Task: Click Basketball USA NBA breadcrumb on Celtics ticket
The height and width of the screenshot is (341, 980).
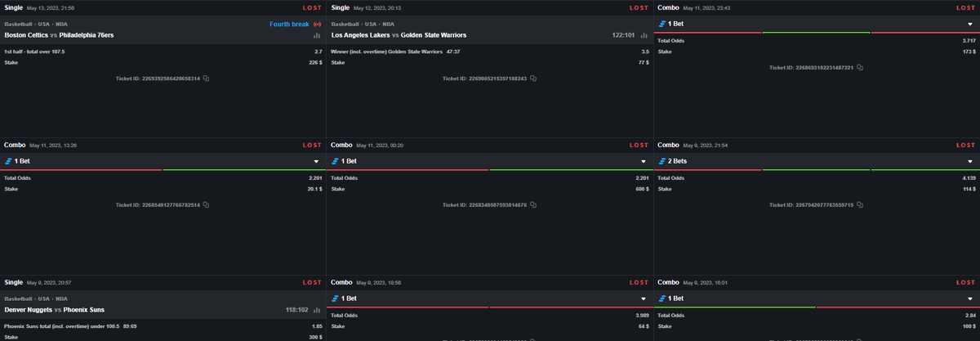Action: pos(36,25)
